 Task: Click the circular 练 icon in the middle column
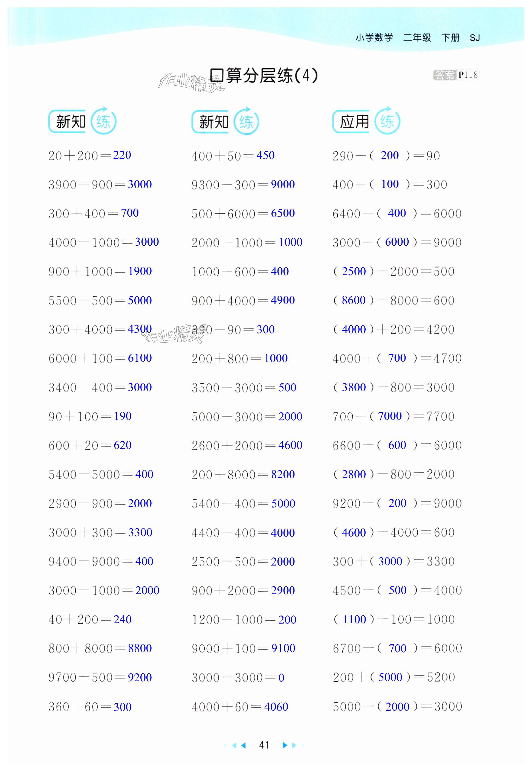pyautogui.click(x=246, y=121)
